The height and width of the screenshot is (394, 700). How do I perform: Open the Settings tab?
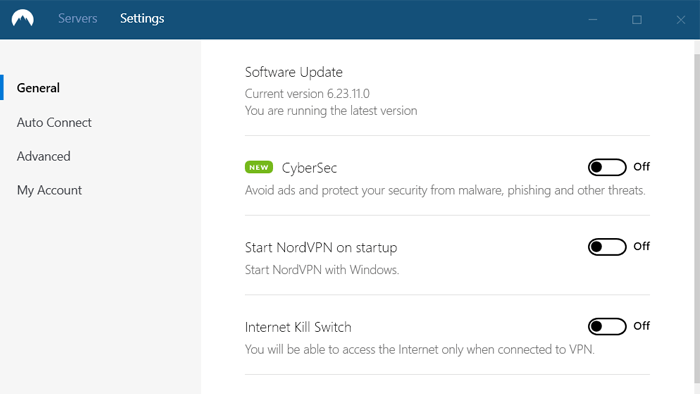click(142, 19)
